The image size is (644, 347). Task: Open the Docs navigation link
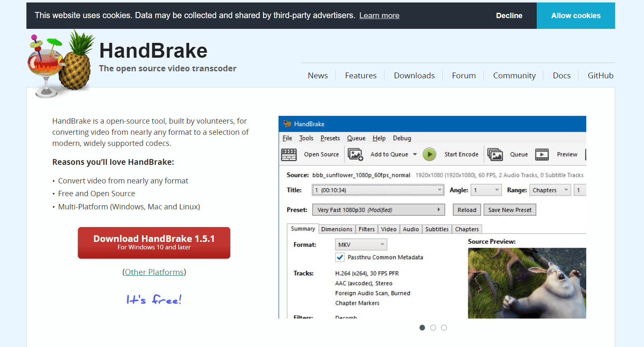[561, 75]
